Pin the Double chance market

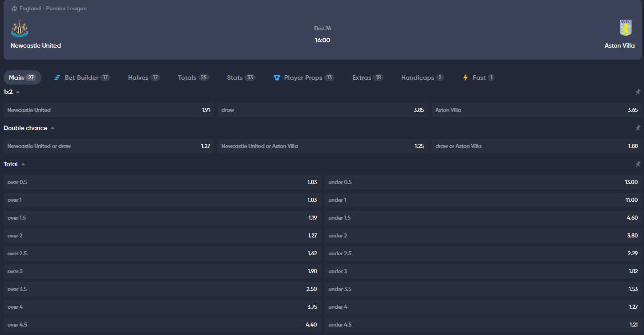pyautogui.click(x=638, y=128)
